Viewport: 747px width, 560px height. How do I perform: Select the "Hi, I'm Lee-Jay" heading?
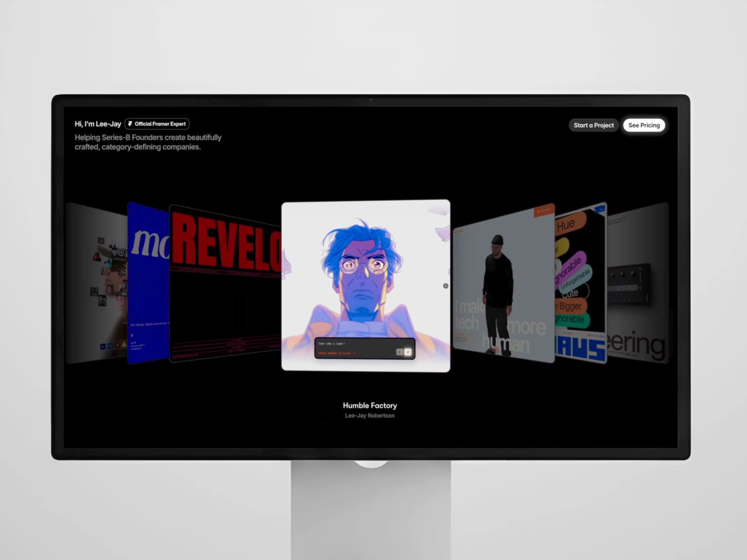(98, 124)
